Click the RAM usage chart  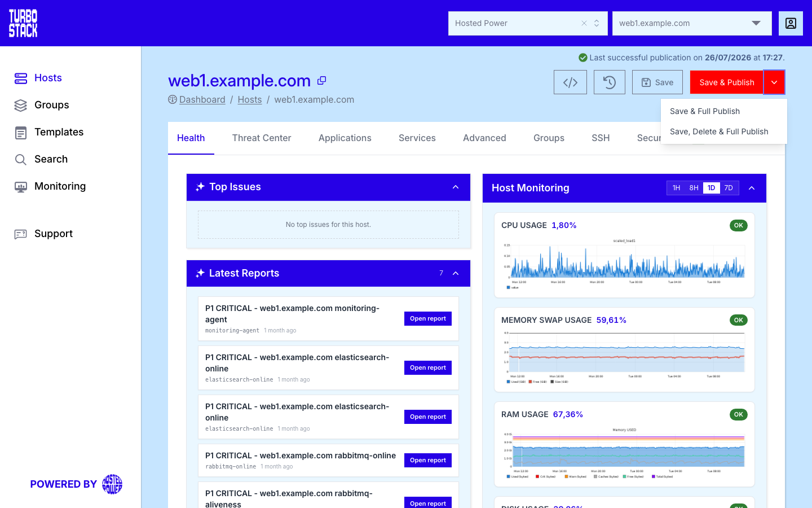point(624,453)
